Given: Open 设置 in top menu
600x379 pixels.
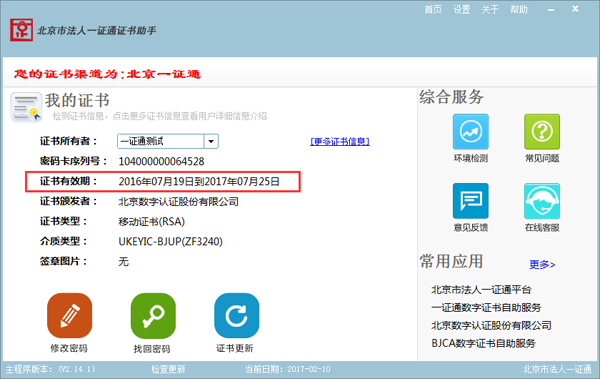Looking at the screenshot, I should 462,9.
